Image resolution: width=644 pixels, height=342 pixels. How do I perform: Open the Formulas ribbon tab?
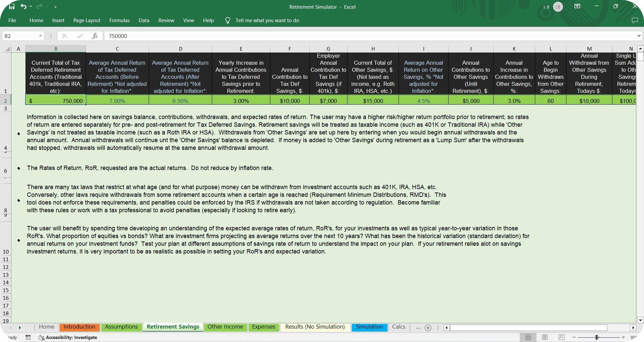tap(119, 20)
